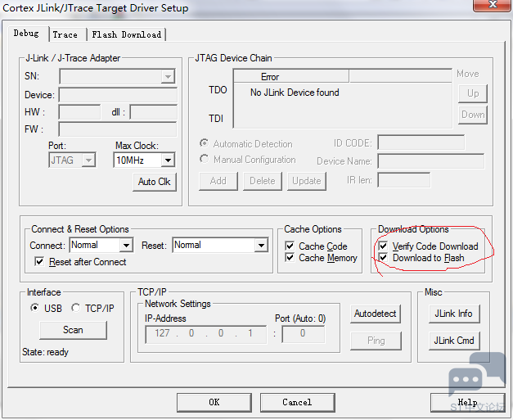Click the Update device button

click(x=307, y=181)
